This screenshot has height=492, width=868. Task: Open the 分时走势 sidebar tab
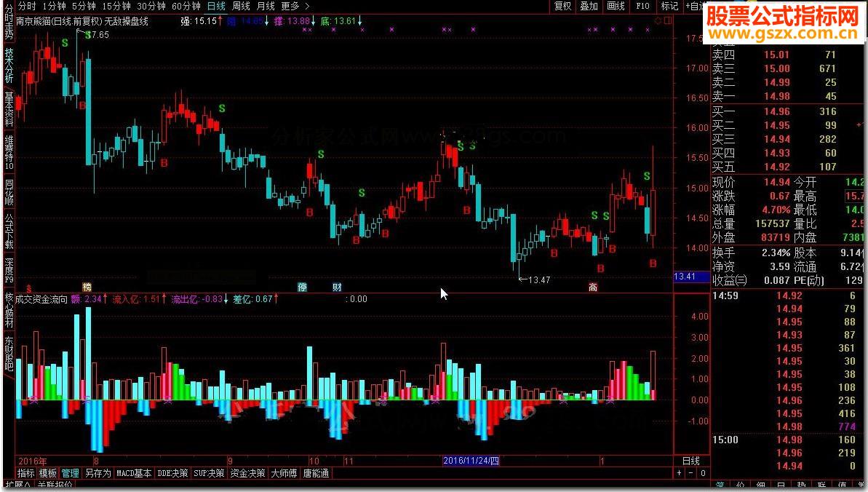pos(9,22)
